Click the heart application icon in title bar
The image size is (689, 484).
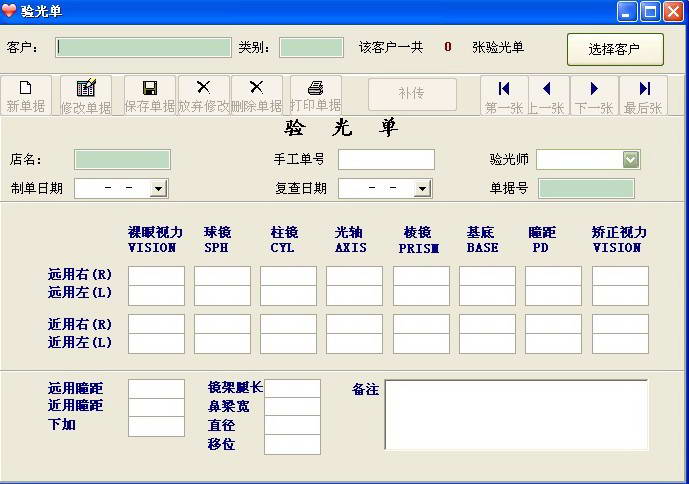[9, 11]
